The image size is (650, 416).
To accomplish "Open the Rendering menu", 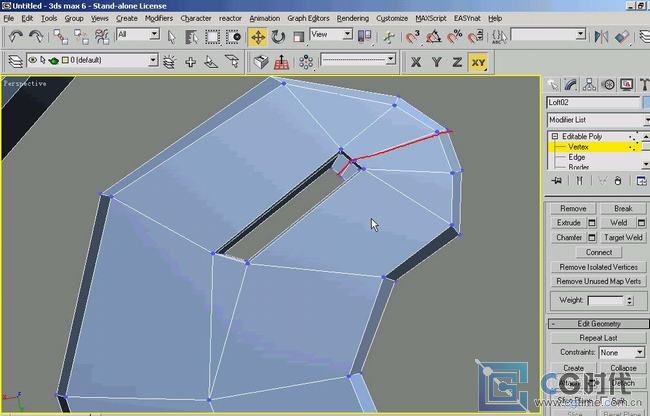I will tap(353, 18).
